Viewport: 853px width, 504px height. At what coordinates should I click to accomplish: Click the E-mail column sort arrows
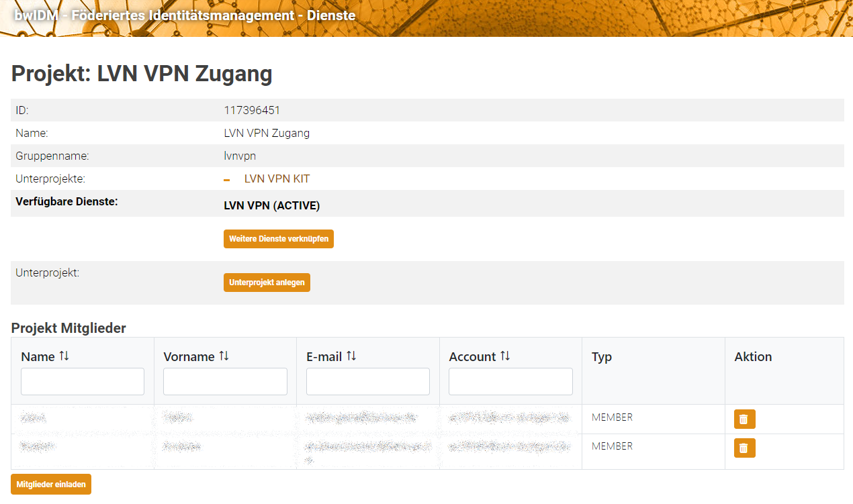point(351,356)
